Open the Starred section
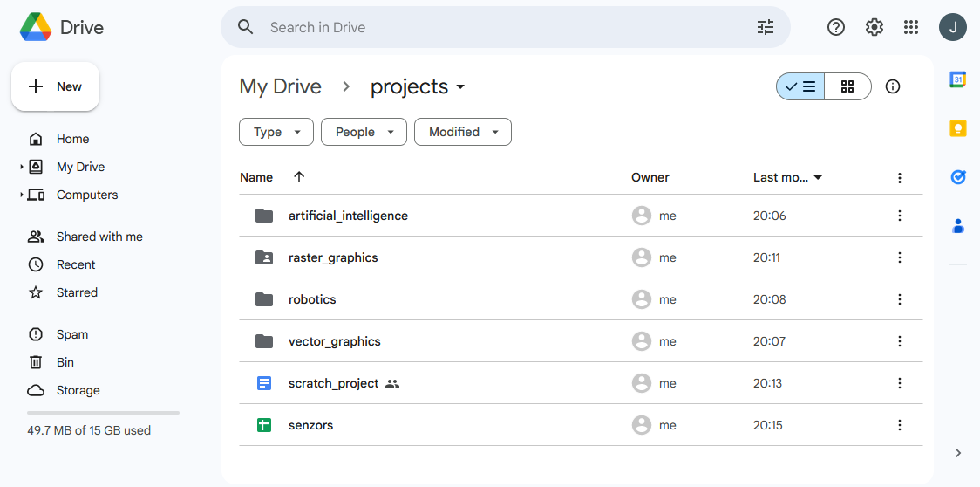 pyautogui.click(x=77, y=292)
